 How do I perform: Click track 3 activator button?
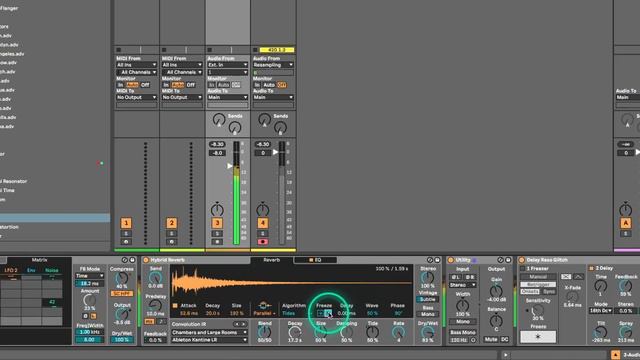[x=217, y=223]
